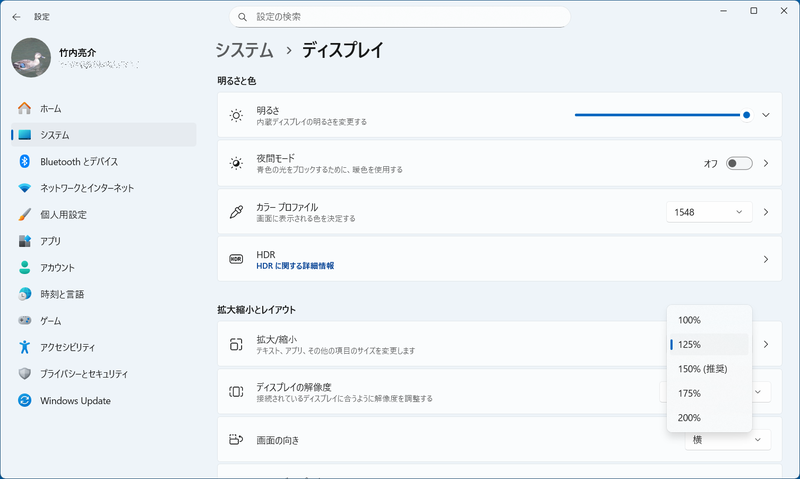This screenshot has height=479, width=800.
Task: Maximize the settings window
Action: (x=754, y=11)
